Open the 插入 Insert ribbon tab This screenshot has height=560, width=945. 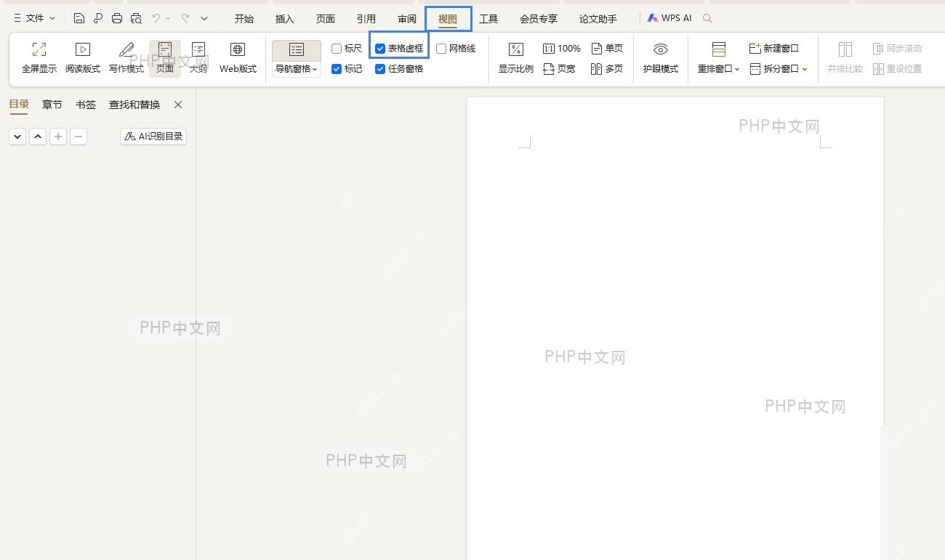tap(285, 19)
